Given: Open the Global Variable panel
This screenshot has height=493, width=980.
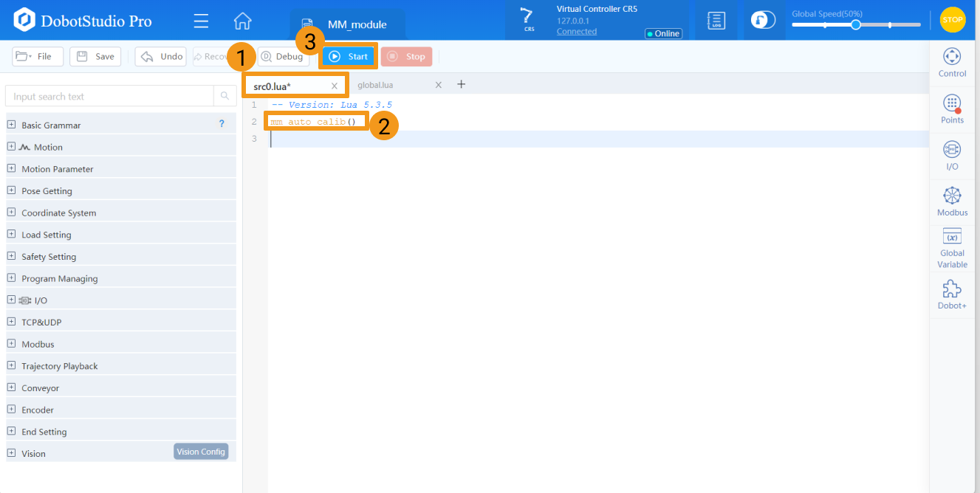Looking at the screenshot, I should (953, 249).
